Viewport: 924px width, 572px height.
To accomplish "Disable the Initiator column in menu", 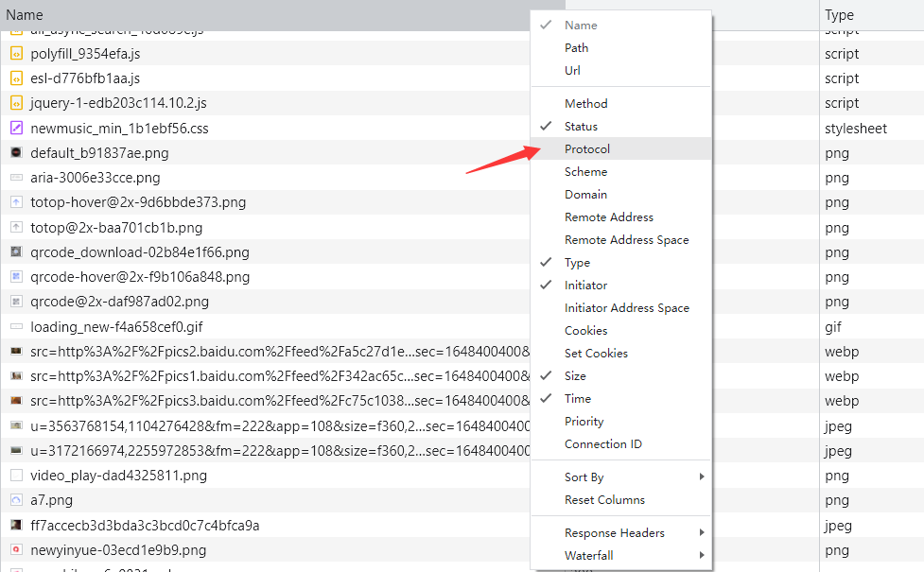I will 585,286.
